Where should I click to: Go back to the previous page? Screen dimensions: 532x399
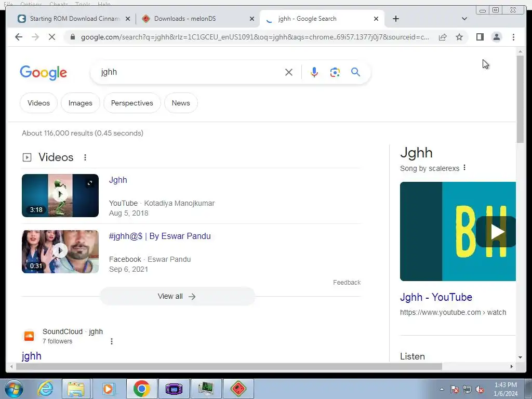coord(19,37)
